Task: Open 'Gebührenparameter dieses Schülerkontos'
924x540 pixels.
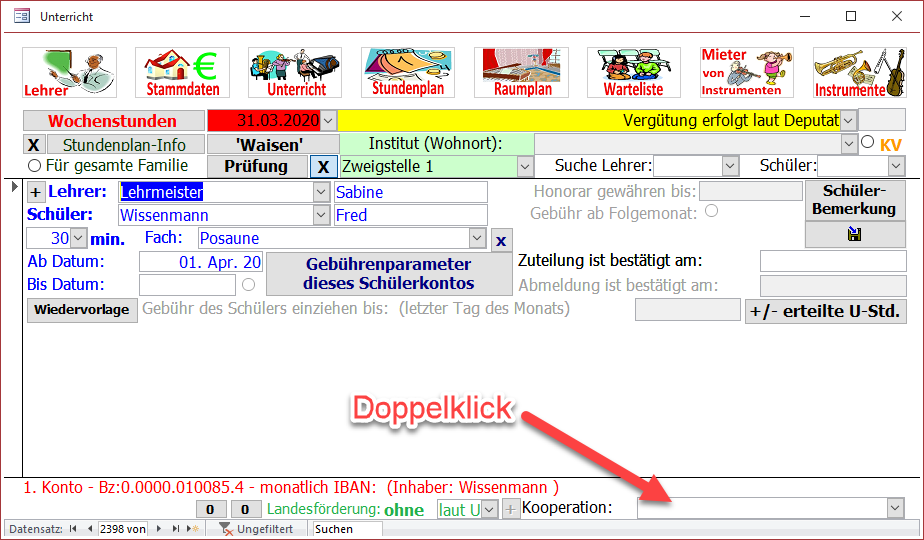Action: click(x=388, y=273)
